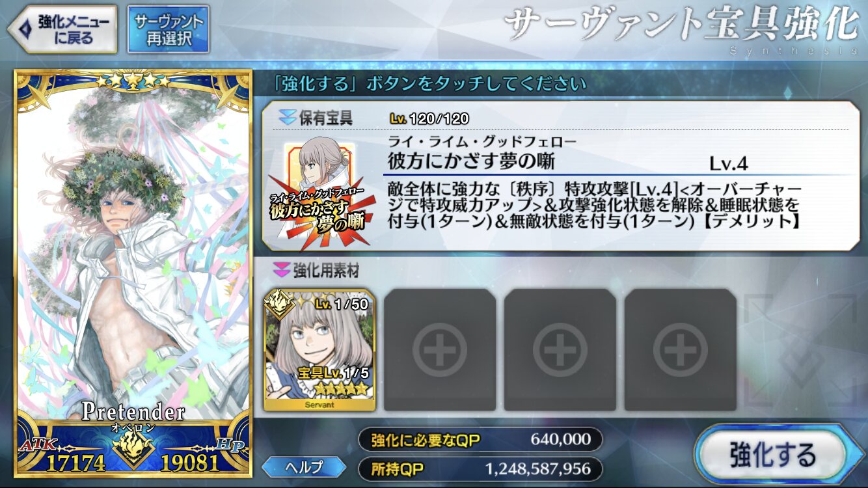This screenshot has width=868, height=488.
Task: Tap the class icon on material card
Action: tap(279, 305)
